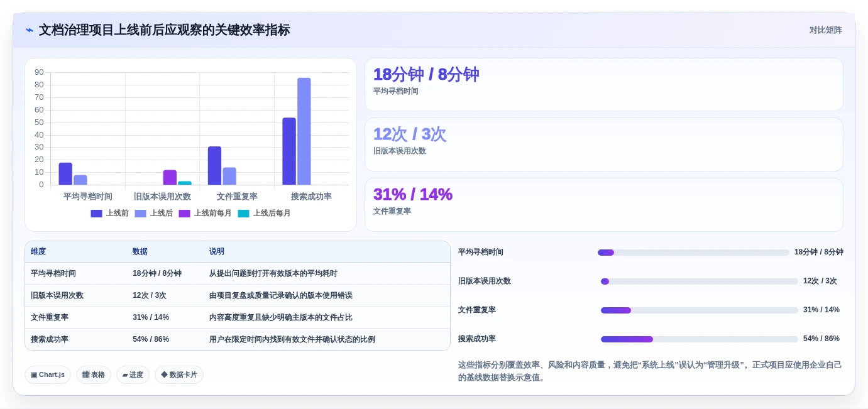Click the 平均寻档时间 progress bar

pyautogui.click(x=693, y=253)
